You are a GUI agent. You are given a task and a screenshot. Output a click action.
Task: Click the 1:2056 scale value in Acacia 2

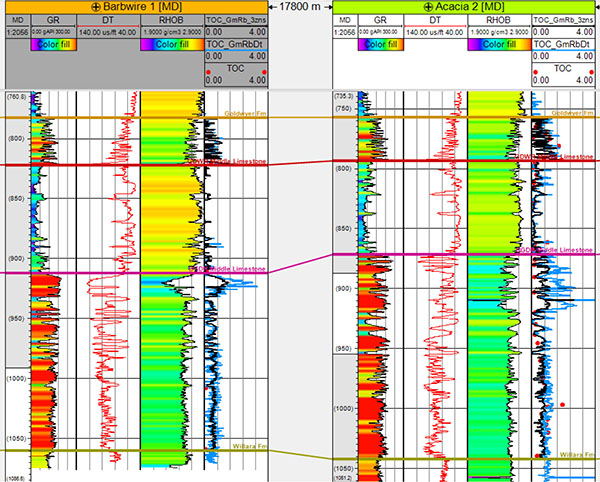(x=343, y=32)
